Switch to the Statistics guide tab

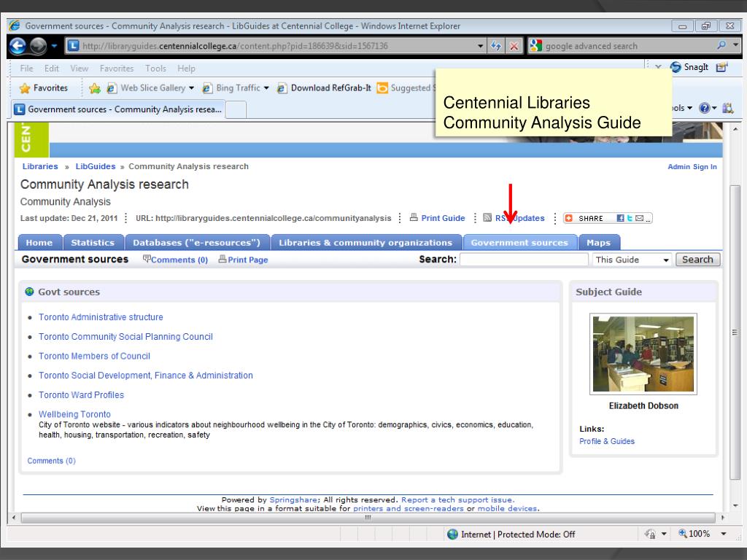[x=93, y=242]
